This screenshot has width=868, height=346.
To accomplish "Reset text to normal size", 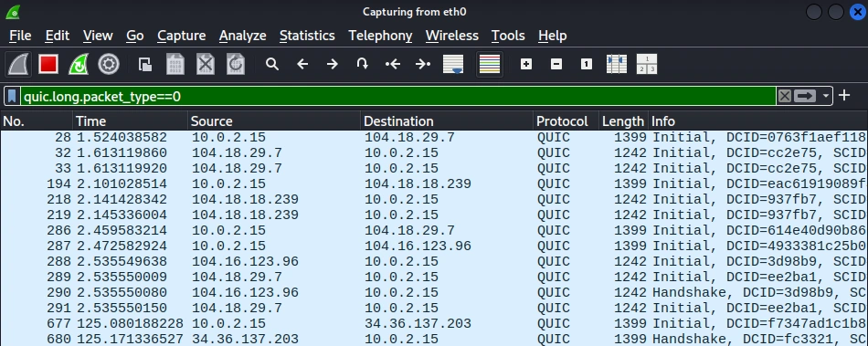I will coord(587,65).
